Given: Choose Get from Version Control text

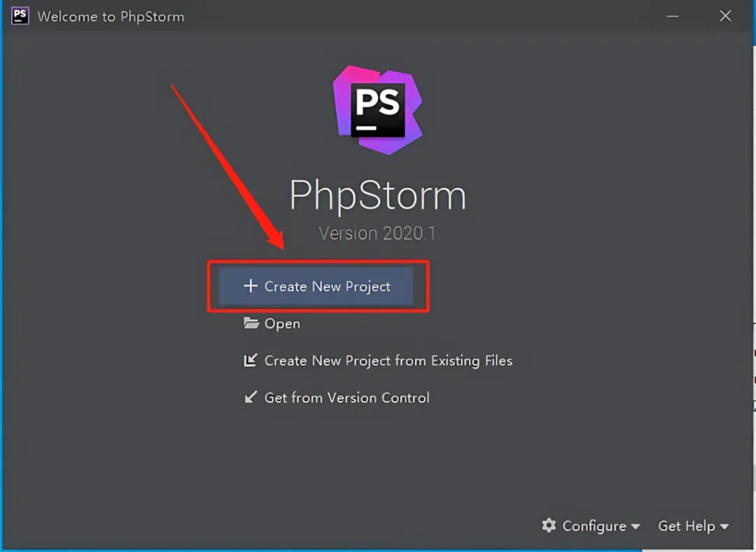Looking at the screenshot, I should (346, 397).
